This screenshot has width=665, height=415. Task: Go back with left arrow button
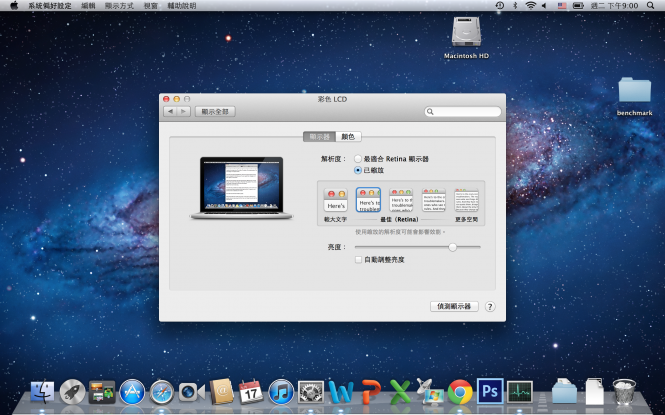click(170, 111)
